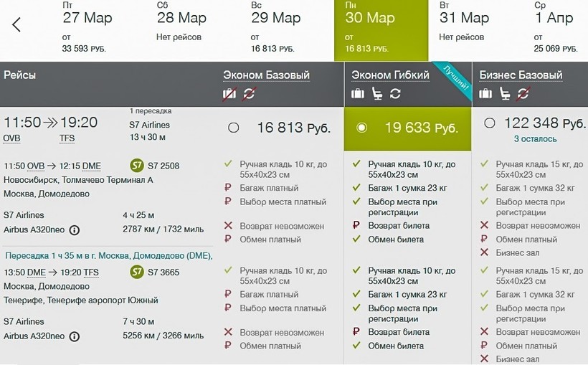Select the 19 633 Руб. flexible economy fare

(x=362, y=128)
